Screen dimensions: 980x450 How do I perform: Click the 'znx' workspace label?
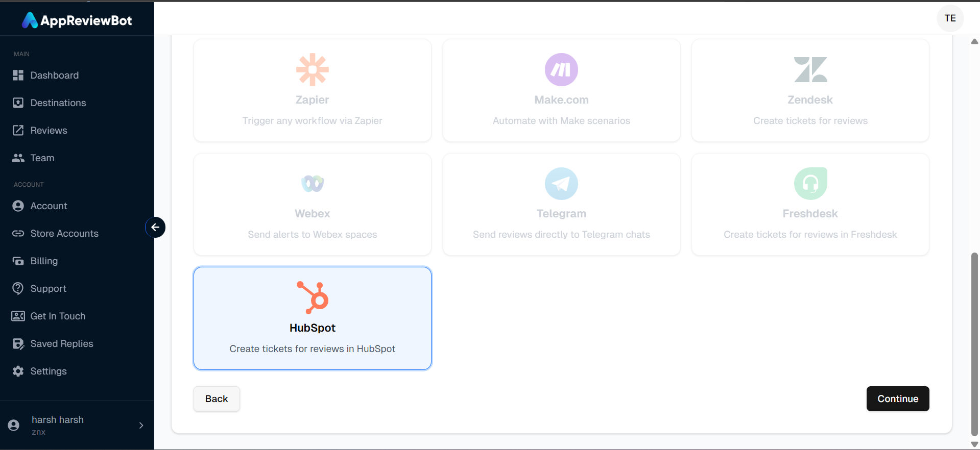click(x=38, y=432)
